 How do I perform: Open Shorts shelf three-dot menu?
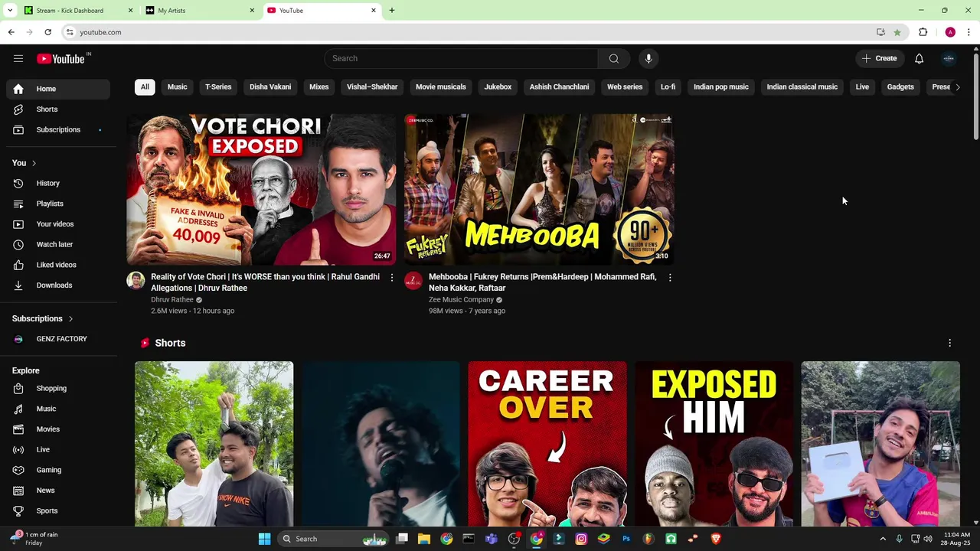[949, 343]
